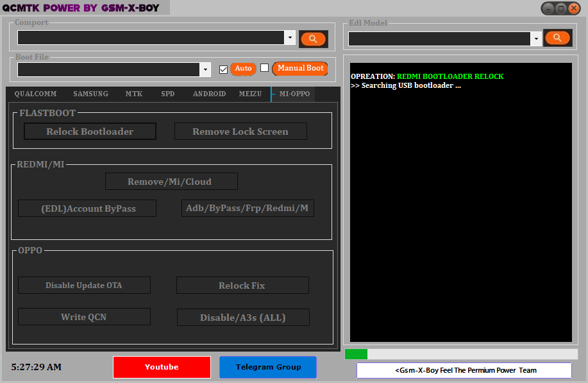Screen dimensions: 588x383
Task: Click the green progress bar
Action: tap(356, 353)
